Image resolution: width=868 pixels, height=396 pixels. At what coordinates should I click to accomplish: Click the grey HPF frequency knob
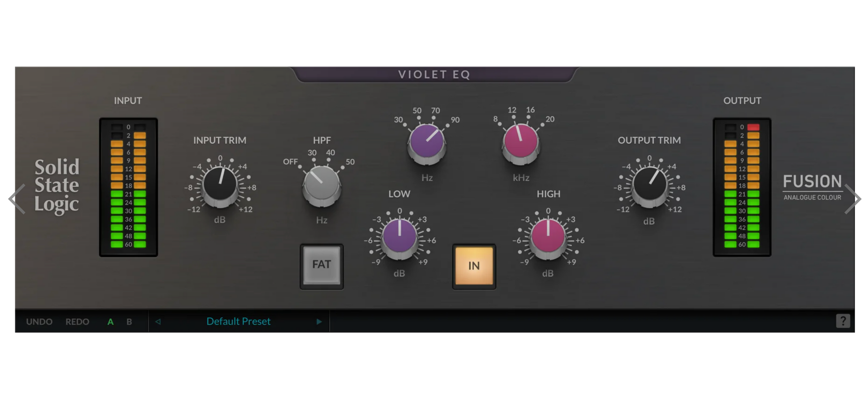click(x=322, y=186)
